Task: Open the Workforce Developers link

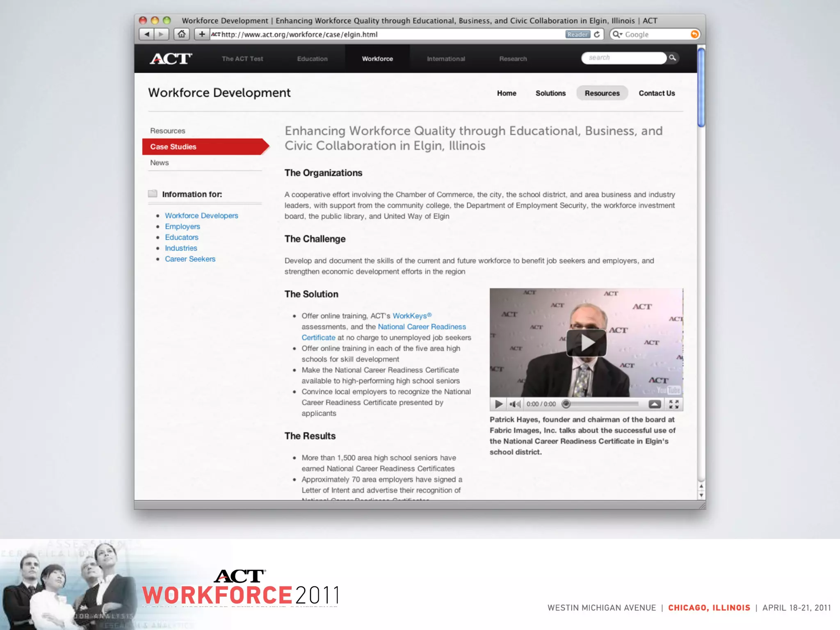Action: tap(201, 216)
